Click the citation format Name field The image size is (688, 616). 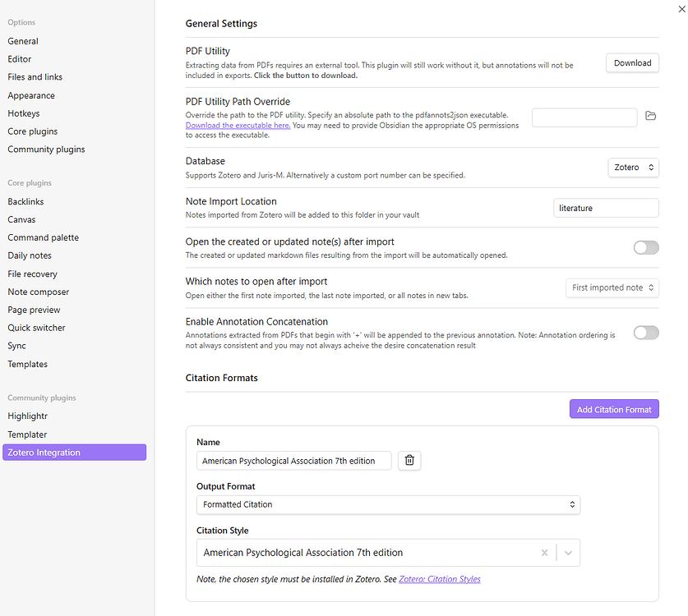(x=293, y=462)
